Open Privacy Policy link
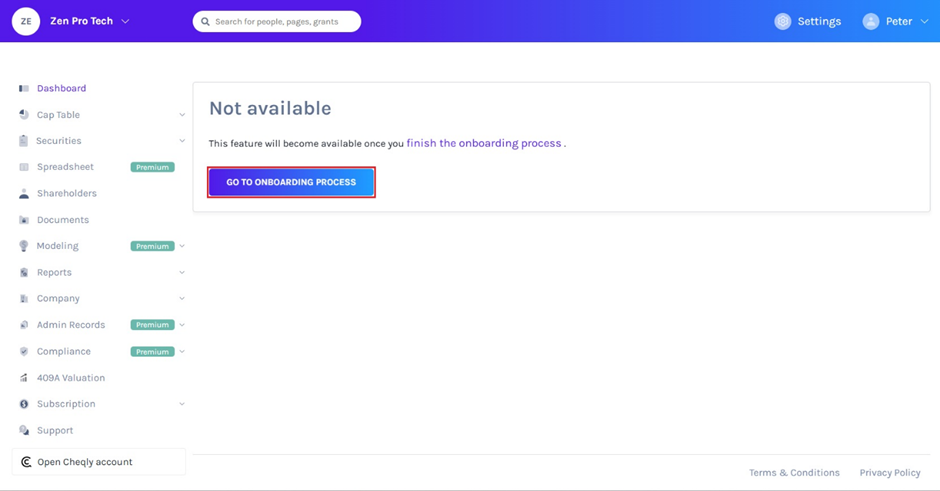Screen dimensions: 940x491 click(x=890, y=472)
